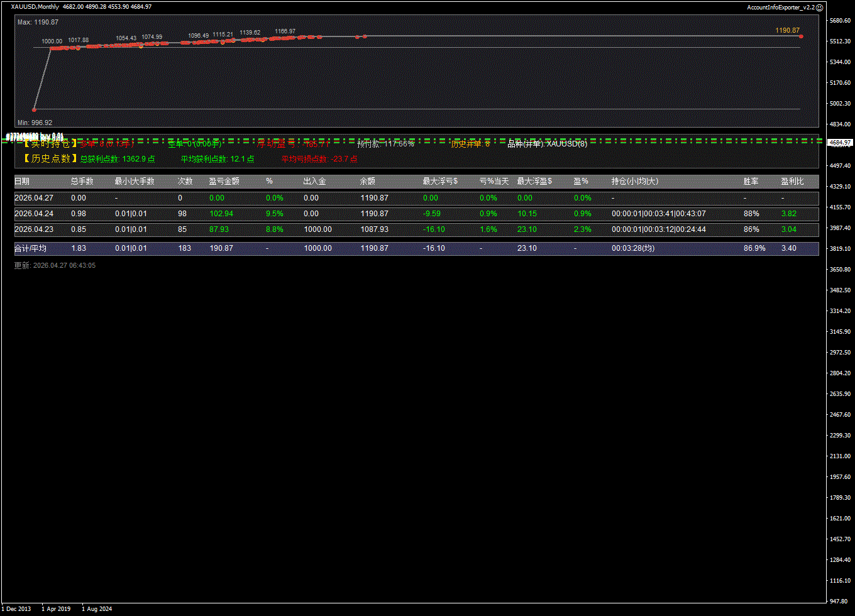
Task: Click the XAUUSD,Monthly chart title
Action: 35,6
